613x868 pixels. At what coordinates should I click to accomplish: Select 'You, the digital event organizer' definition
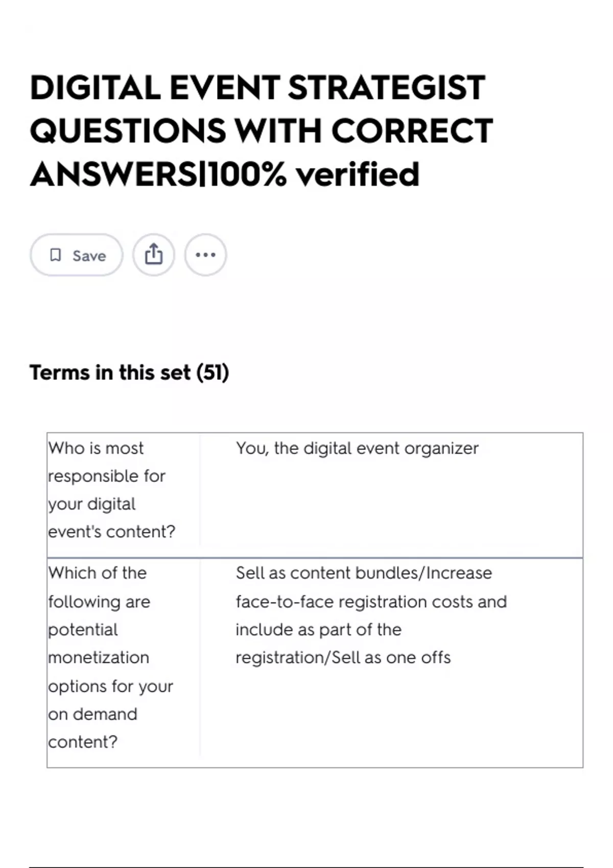pos(357,448)
